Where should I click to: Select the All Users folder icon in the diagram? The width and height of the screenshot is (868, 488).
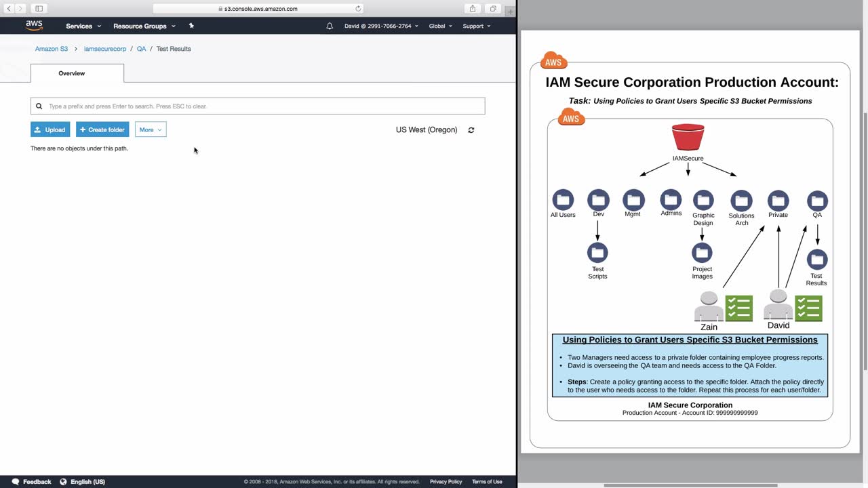click(563, 200)
